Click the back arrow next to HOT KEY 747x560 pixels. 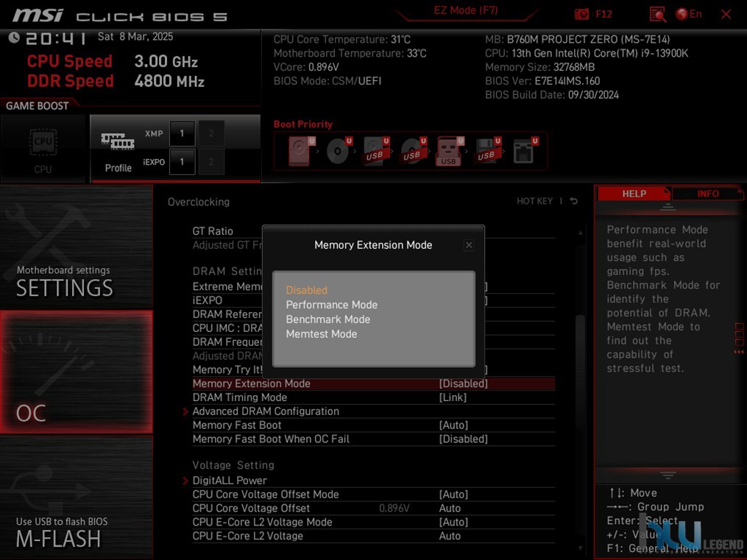573,201
